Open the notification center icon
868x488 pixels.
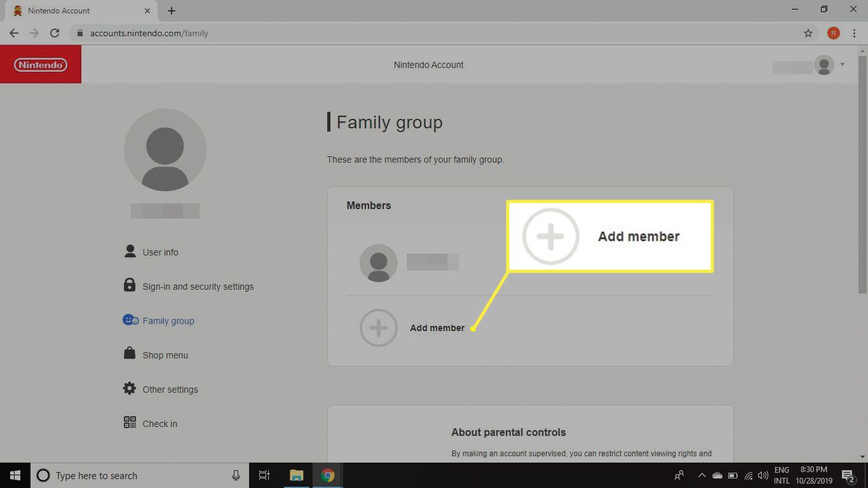849,475
